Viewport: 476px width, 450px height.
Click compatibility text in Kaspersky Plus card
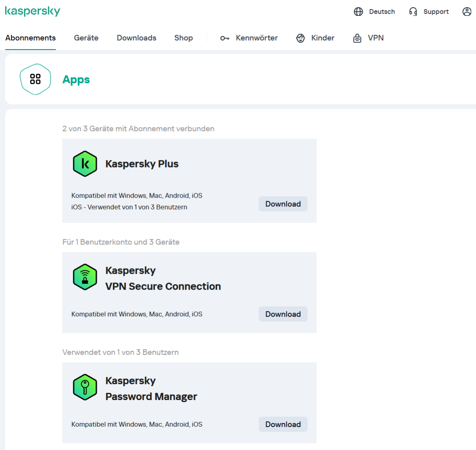pyautogui.click(x=137, y=196)
